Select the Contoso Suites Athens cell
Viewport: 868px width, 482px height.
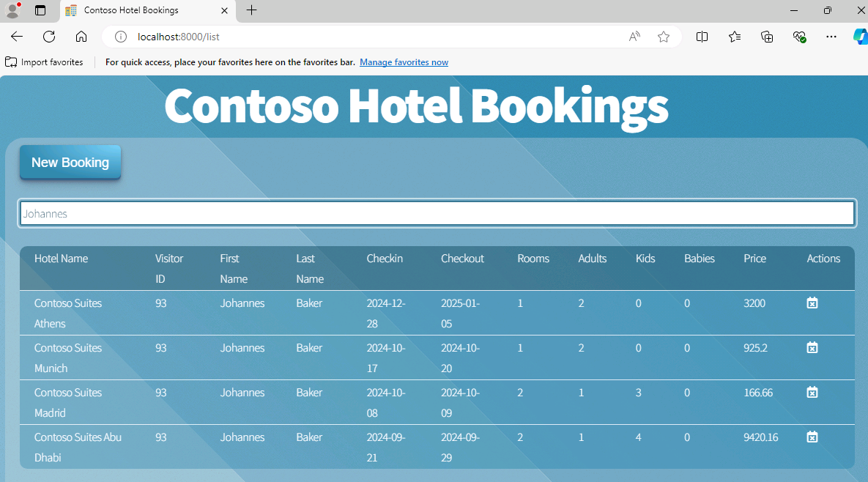(68, 314)
